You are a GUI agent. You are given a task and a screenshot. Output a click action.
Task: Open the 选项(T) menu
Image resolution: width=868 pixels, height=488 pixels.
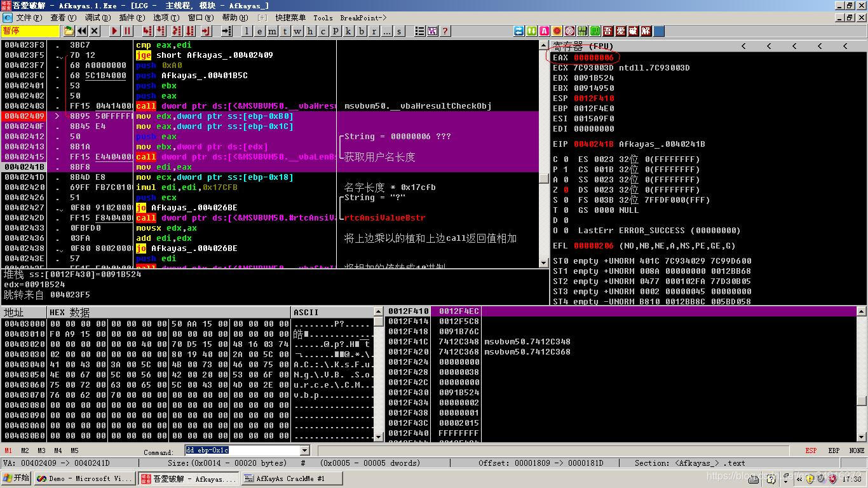(166, 18)
